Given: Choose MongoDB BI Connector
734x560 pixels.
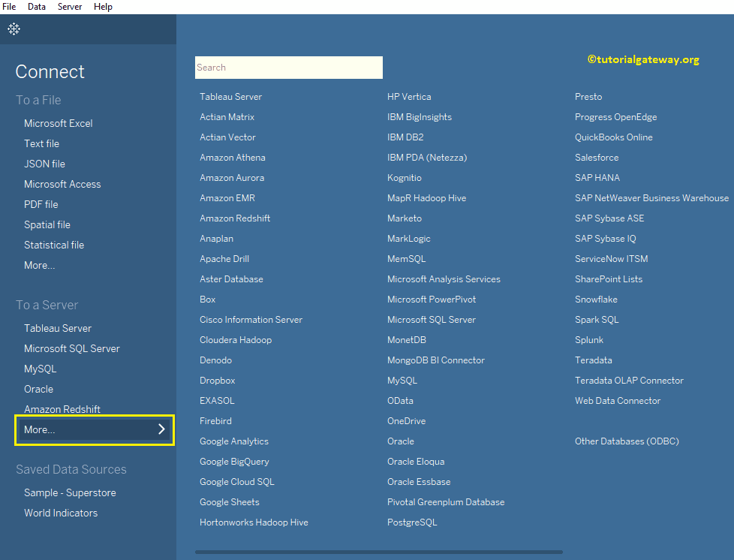Looking at the screenshot, I should tap(436, 360).
